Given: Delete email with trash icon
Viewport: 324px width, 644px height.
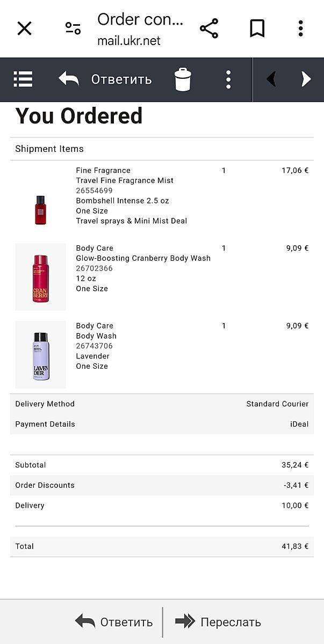Looking at the screenshot, I should (x=183, y=79).
